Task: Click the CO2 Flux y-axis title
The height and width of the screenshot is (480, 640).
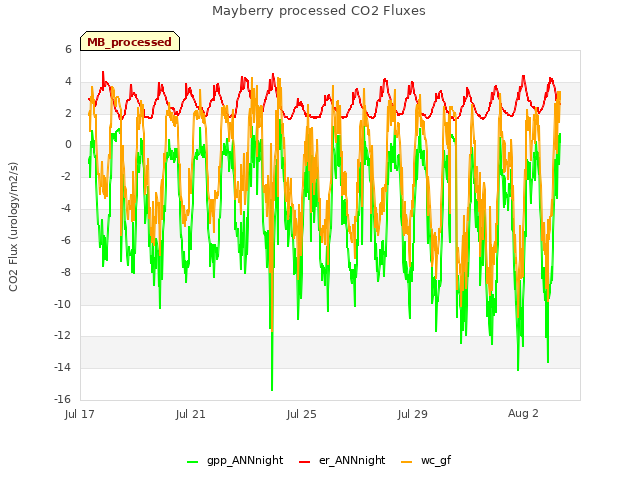Action: (x=13, y=227)
